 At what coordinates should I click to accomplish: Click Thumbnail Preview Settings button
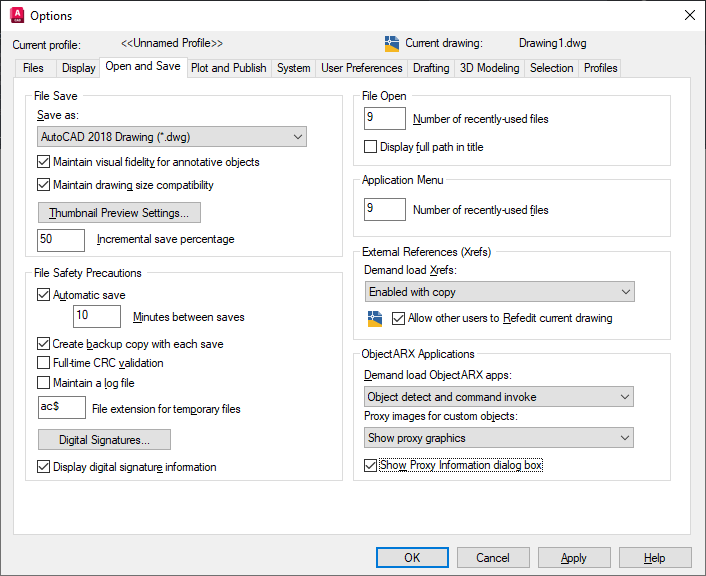point(119,213)
